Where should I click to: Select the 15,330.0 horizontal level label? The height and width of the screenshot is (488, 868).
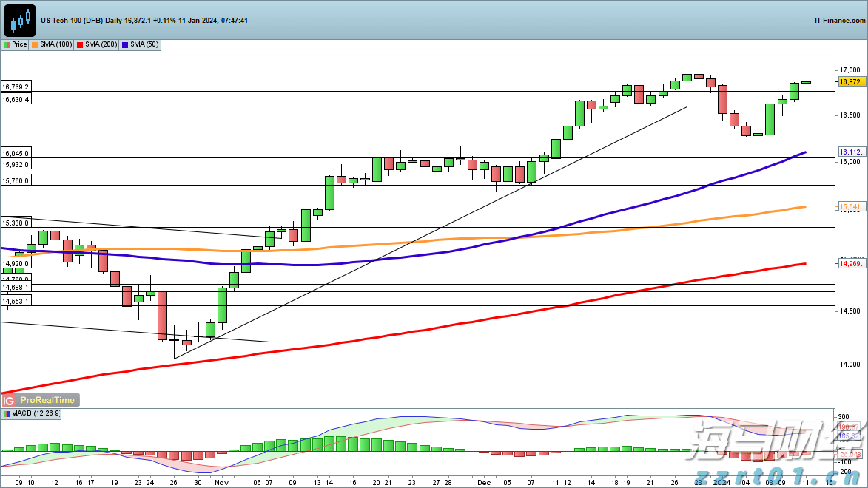(16, 223)
